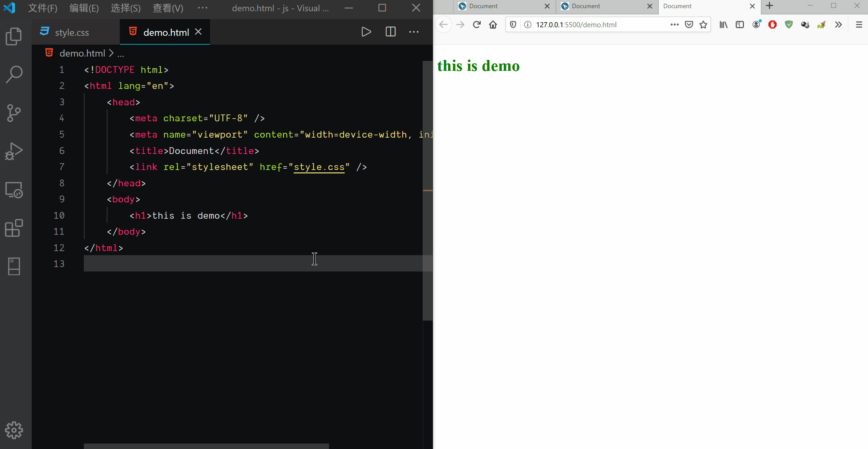The height and width of the screenshot is (449, 868).
Task: Split the editor to the right
Action: click(390, 32)
